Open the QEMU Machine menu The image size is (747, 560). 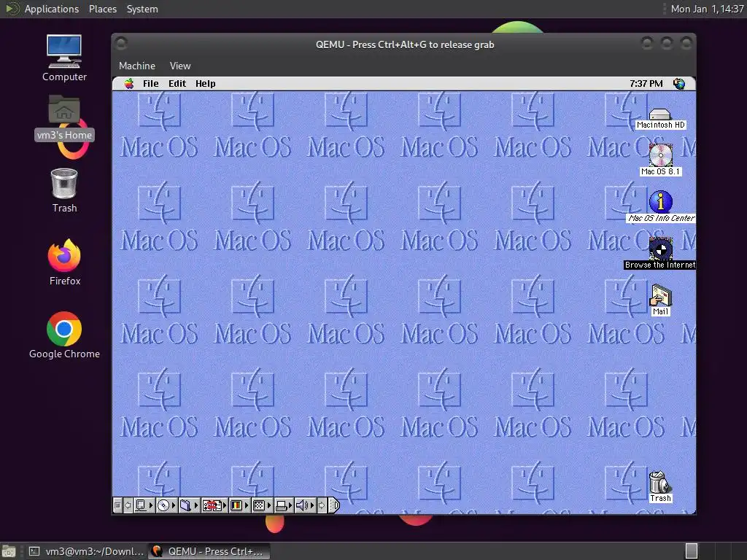[x=137, y=66]
